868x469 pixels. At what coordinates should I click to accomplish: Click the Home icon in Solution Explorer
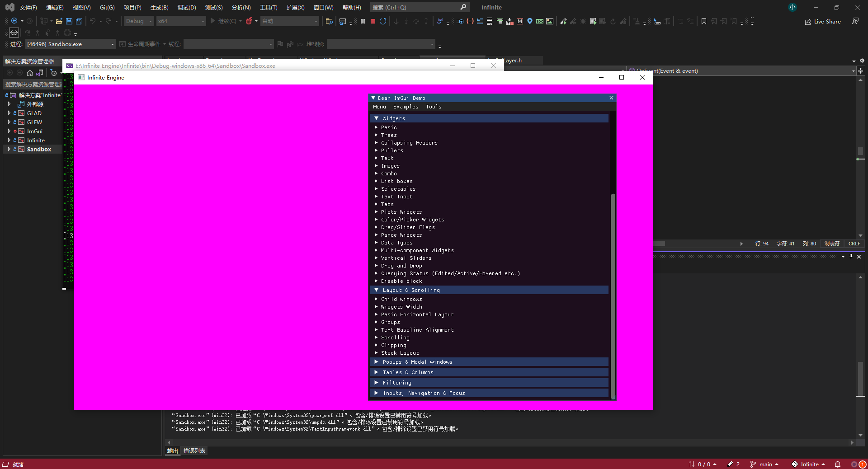(30, 73)
